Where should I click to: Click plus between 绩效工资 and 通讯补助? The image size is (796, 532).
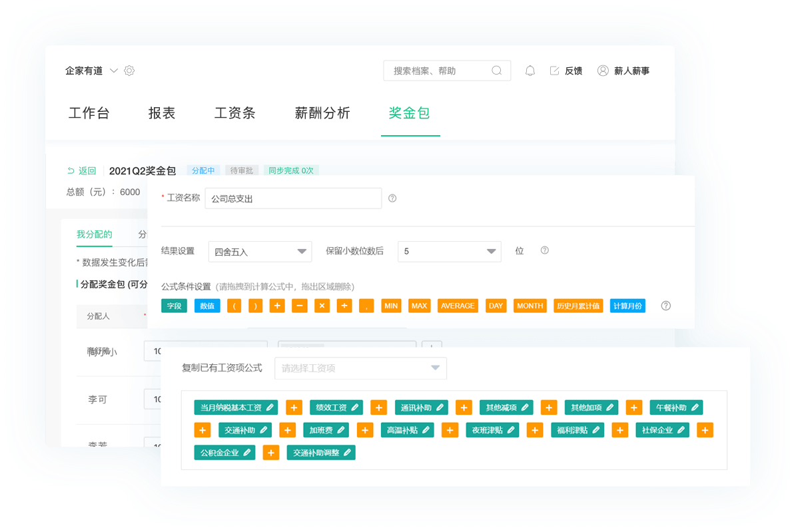click(379, 407)
